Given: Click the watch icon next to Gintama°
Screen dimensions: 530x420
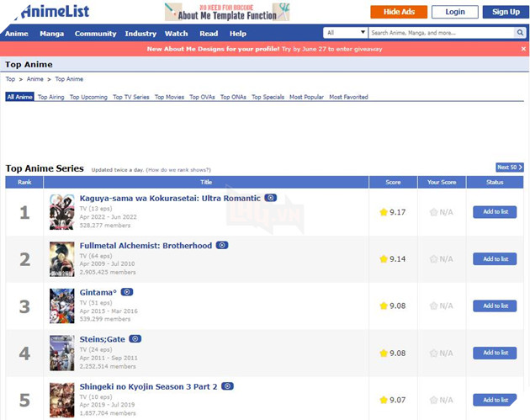Looking at the screenshot, I should tap(127, 292).
